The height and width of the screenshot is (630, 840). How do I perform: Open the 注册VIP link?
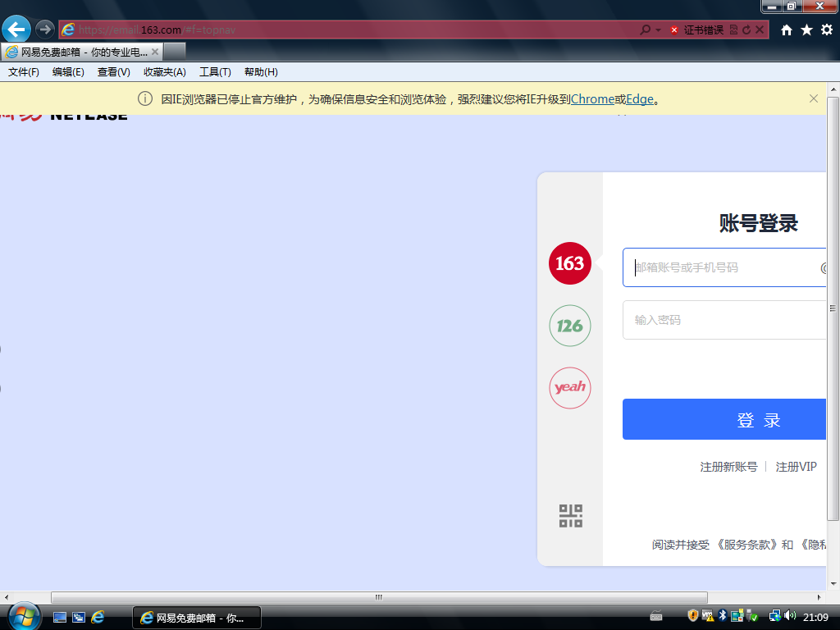796,467
